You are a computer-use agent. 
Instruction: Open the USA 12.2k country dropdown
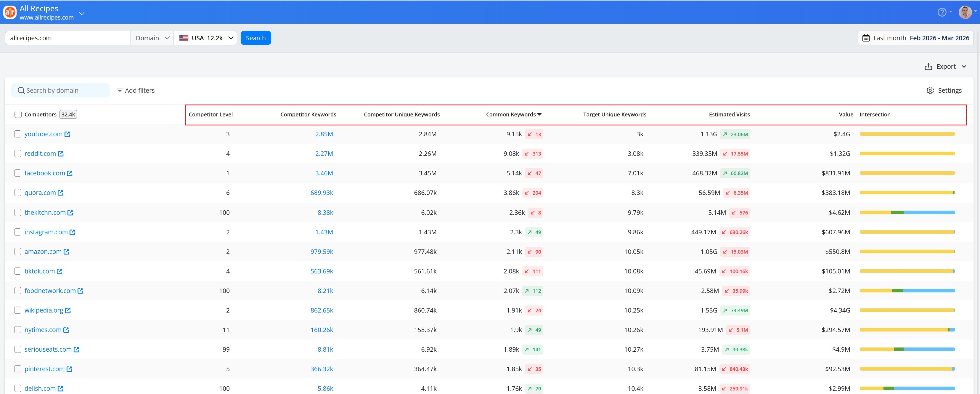[x=205, y=38]
